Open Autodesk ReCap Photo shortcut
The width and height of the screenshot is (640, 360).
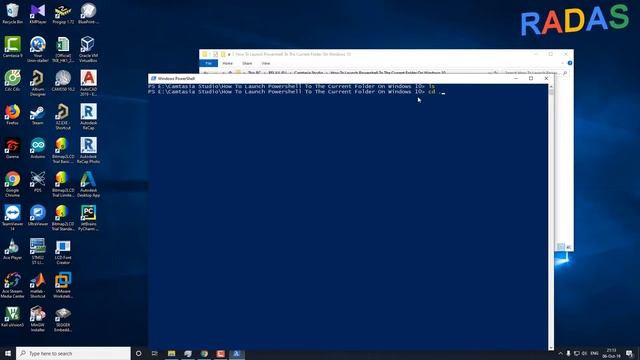tap(88, 150)
